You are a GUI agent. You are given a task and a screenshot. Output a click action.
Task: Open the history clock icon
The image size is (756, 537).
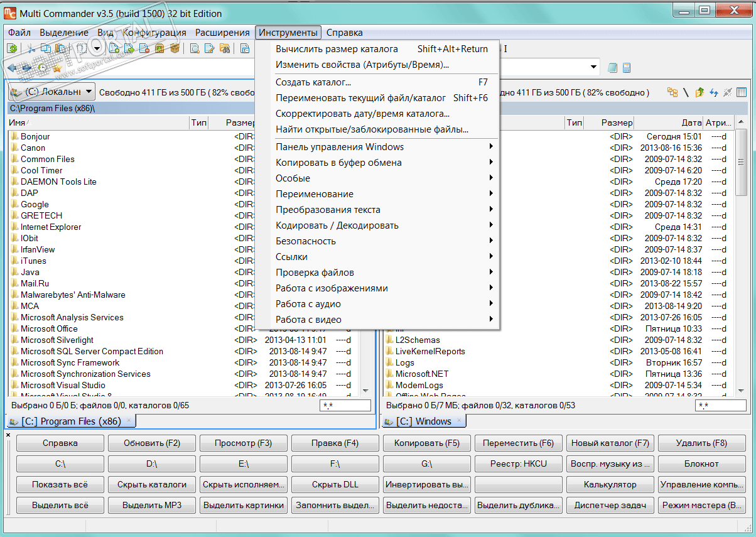[42, 67]
